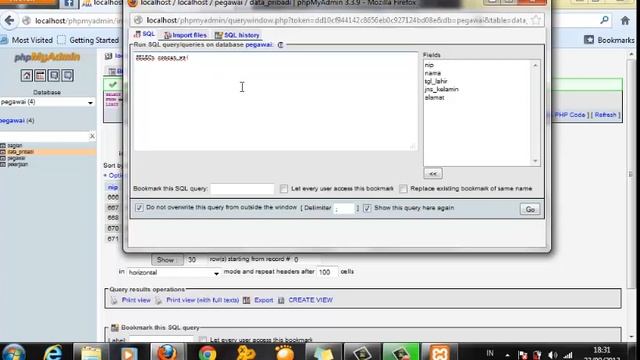Image resolution: width=640 pixels, height=360 pixels.
Task: Switch to the SQL tab
Action: click(145, 34)
